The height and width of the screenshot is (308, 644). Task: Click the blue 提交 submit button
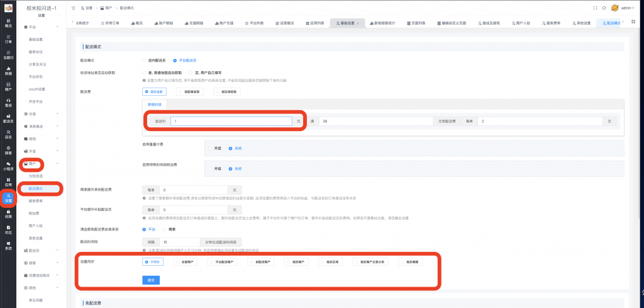click(151, 280)
